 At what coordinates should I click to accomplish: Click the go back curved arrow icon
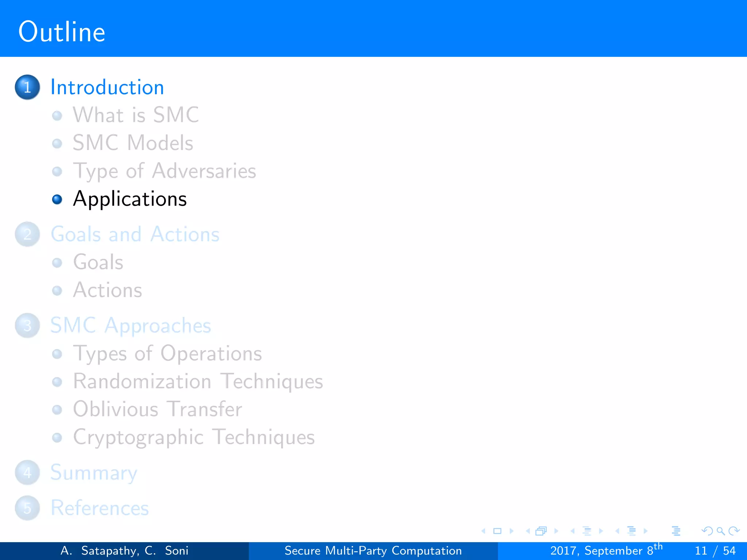pyautogui.click(x=707, y=531)
